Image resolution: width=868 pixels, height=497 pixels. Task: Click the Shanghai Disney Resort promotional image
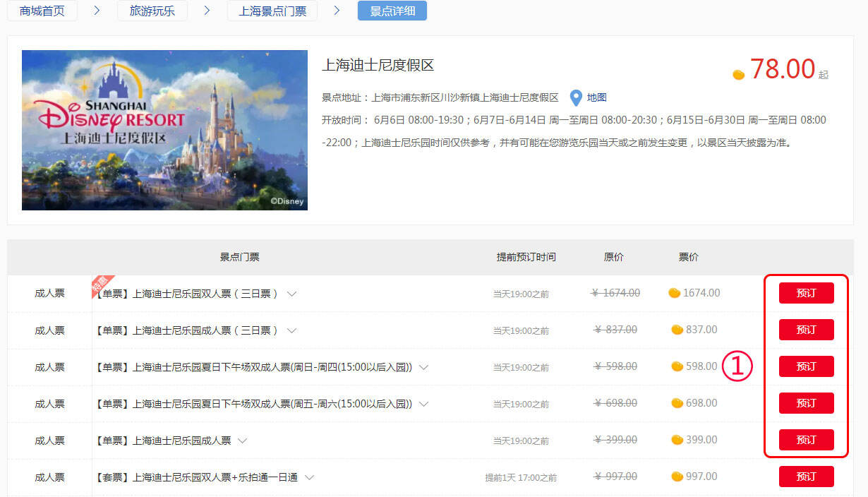click(x=164, y=130)
